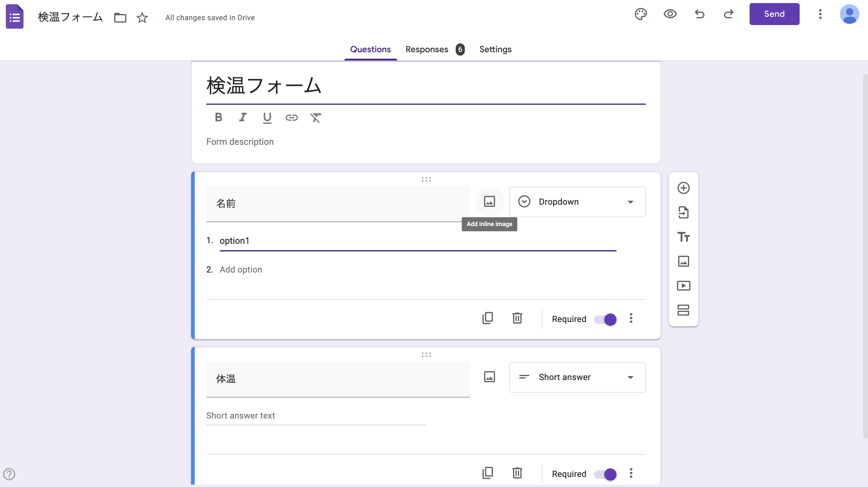Open more options for 名前 question
This screenshot has height=487, width=868.
[x=631, y=318]
